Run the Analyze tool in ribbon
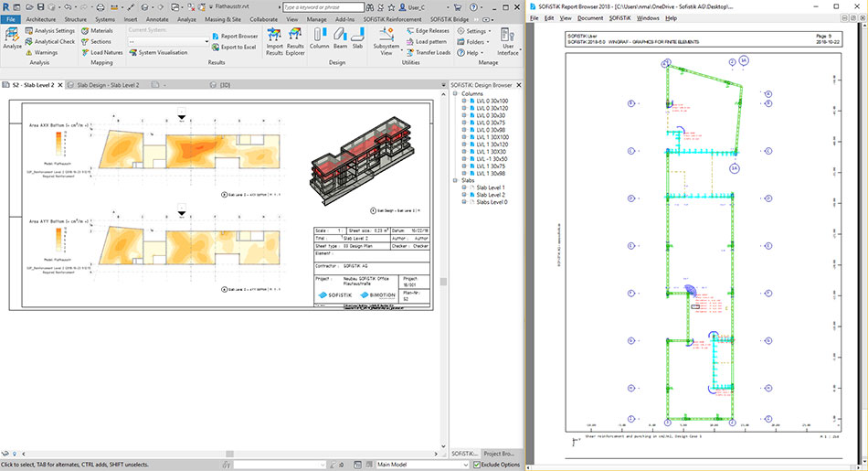 click(x=12, y=37)
